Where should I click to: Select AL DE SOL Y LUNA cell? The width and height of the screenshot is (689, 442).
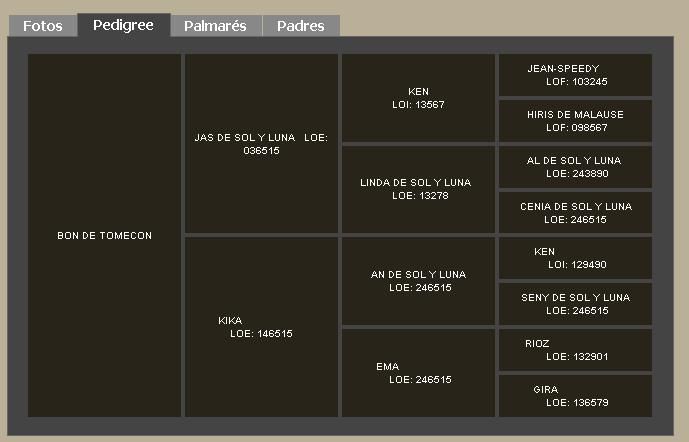coord(575,167)
